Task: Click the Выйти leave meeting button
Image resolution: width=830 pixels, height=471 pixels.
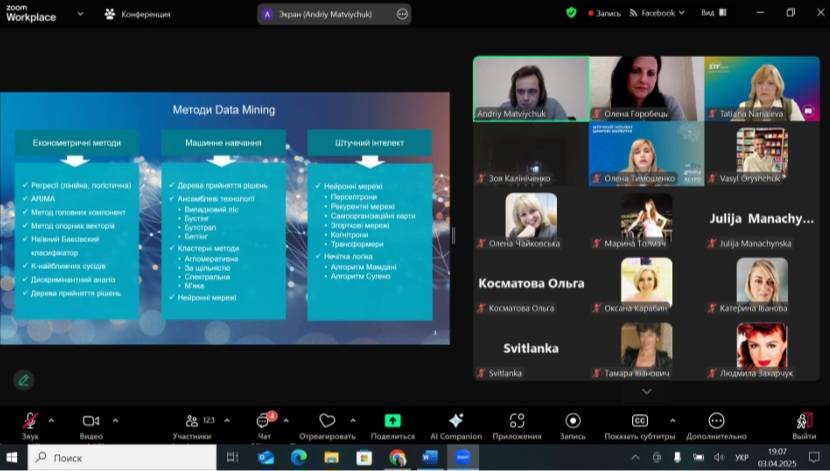Action: (x=804, y=421)
